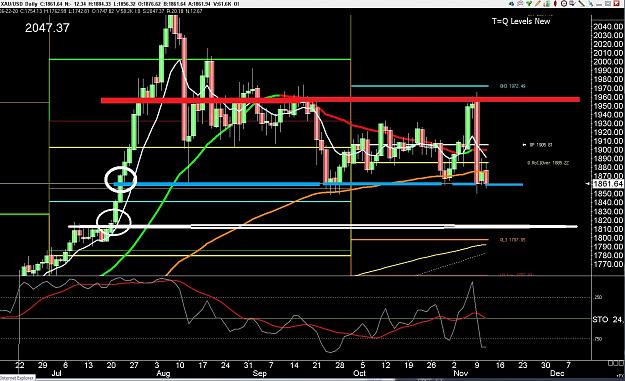Select the thick red resistance line near 1957

(340, 100)
